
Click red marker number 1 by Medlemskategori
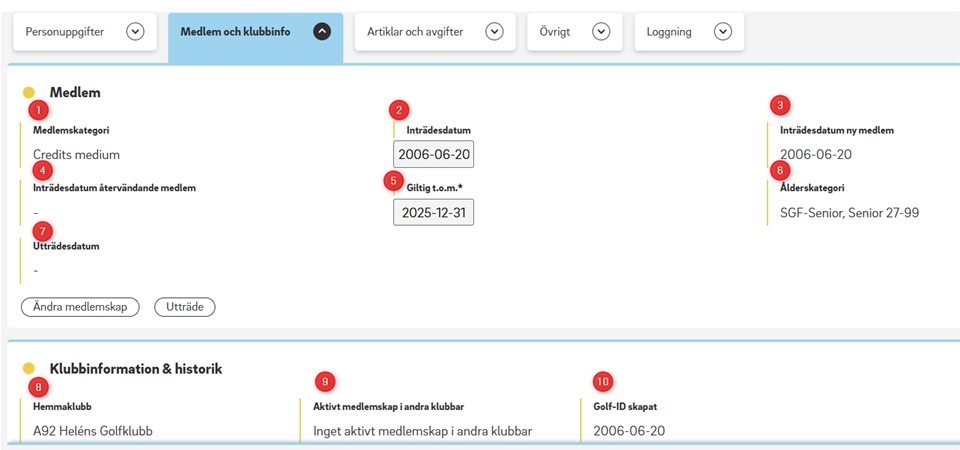point(38,108)
